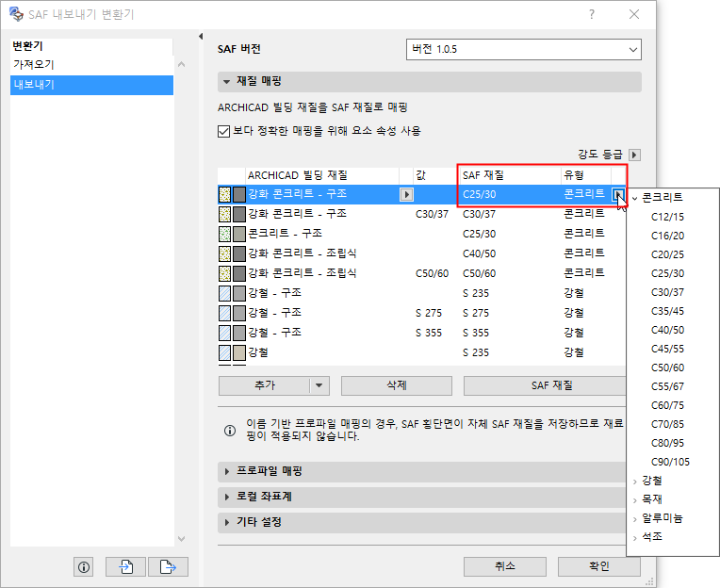This screenshot has width=720, height=588.
Task: Choose C25/30 in the popup list
Action: [667, 273]
